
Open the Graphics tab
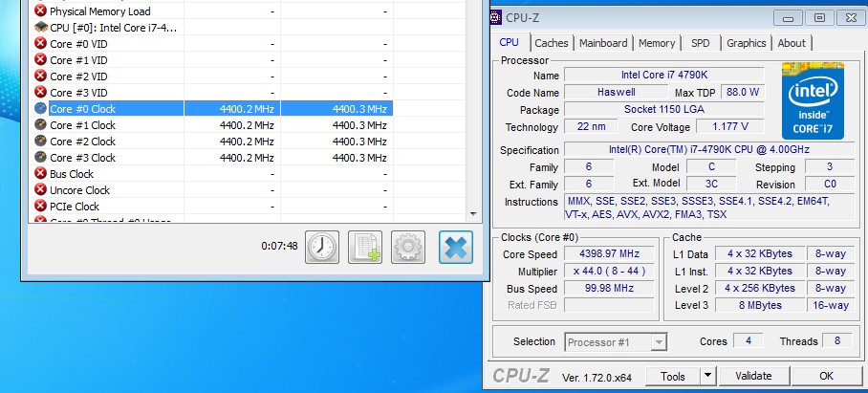[x=747, y=43]
